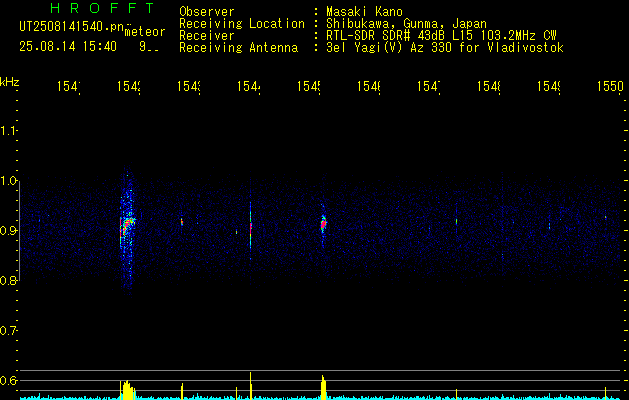Click the 1542 time axis label

click(129, 86)
